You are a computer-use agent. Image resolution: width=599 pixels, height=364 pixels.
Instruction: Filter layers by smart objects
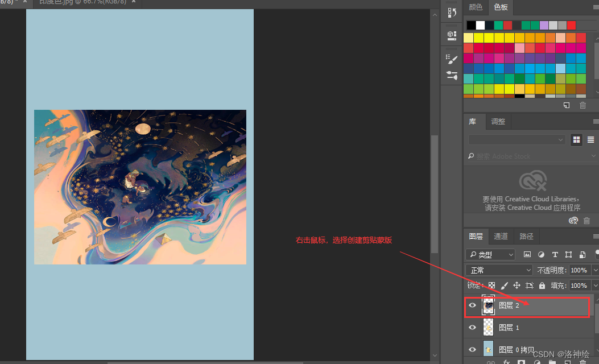click(x=583, y=254)
